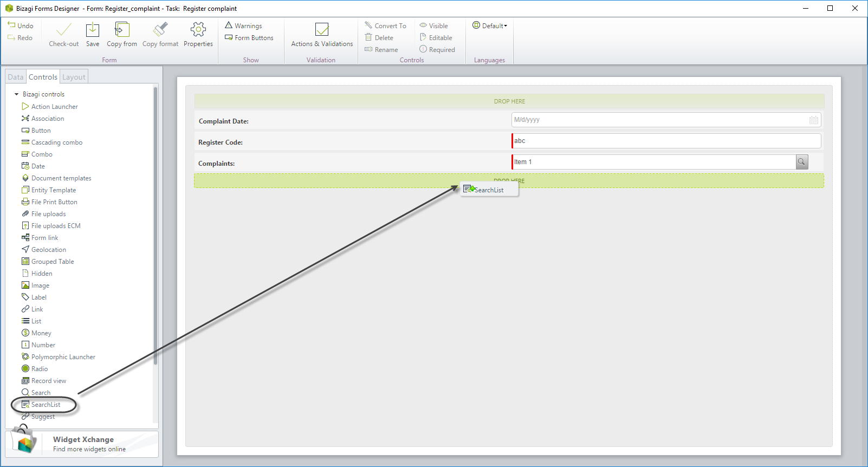Image resolution: width=868 pixels, height=467 pixels.
Task: Click the Convert To control option
Action: click(385, 25)
